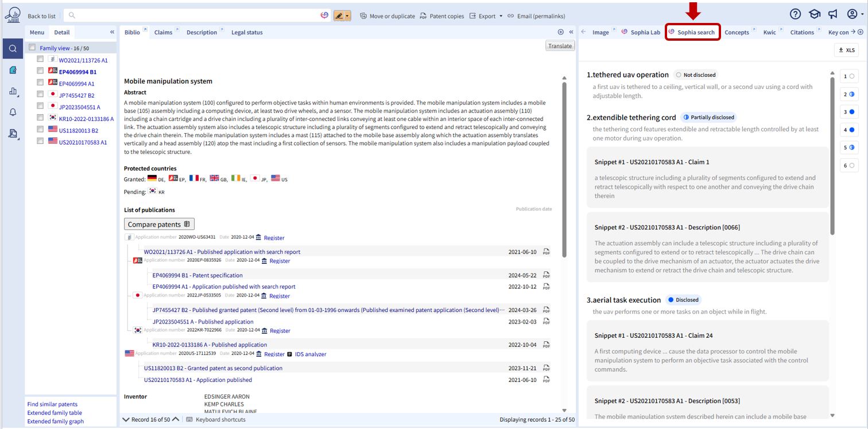The height and width of the screenshot is (429, 868).
Task: Click the Compare patents button
Action: [x=160, y=224]
